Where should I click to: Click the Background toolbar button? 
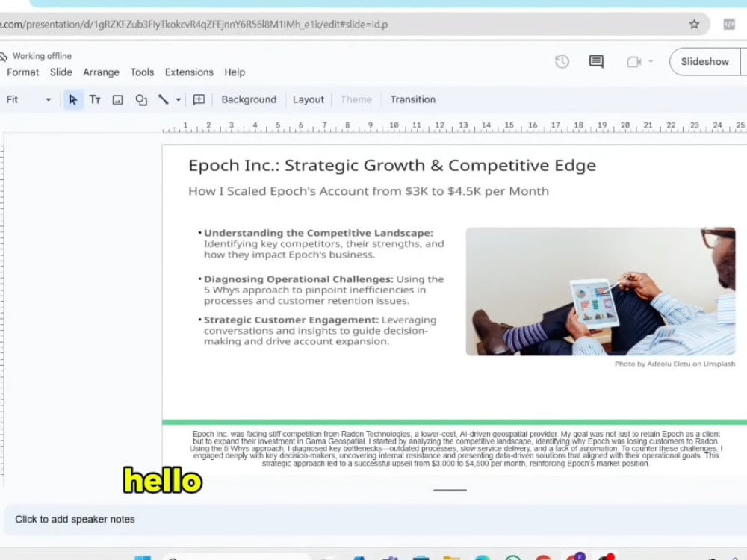pos(249,99)
